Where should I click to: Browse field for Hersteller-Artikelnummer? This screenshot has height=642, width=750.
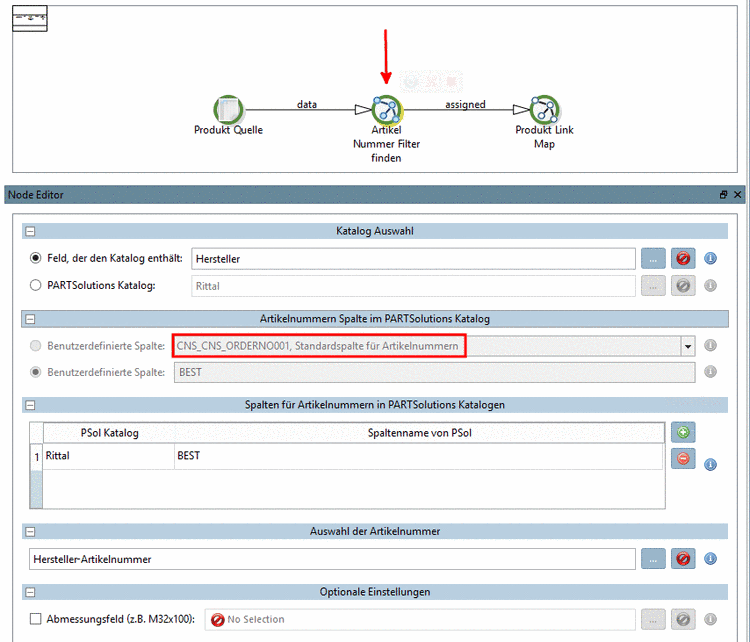coord(653,559)
